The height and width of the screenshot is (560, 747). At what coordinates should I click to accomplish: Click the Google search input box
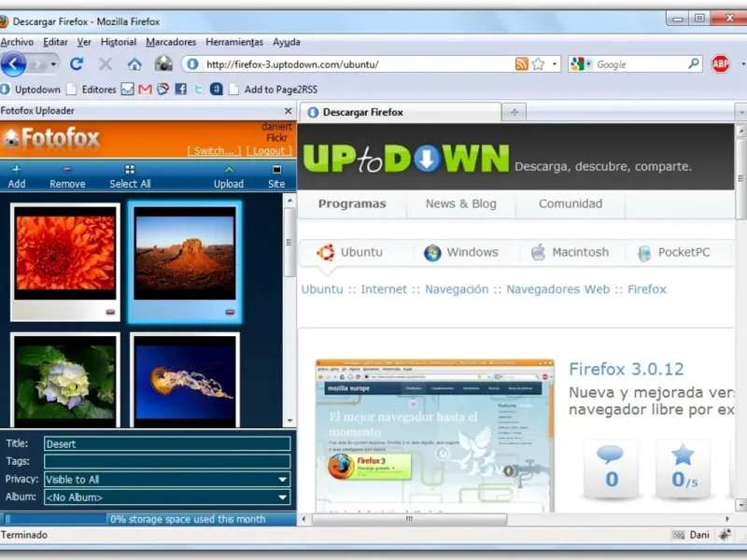[640, 64]
